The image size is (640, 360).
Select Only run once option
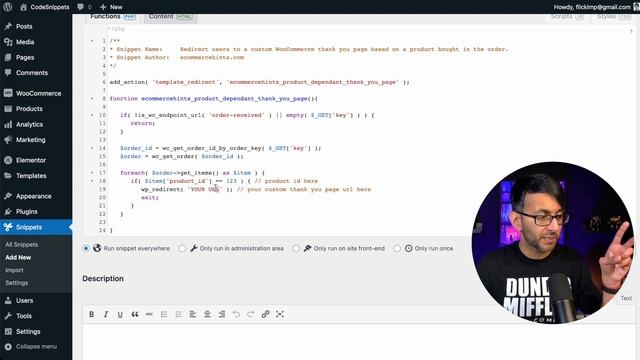[x=397, y=249]
